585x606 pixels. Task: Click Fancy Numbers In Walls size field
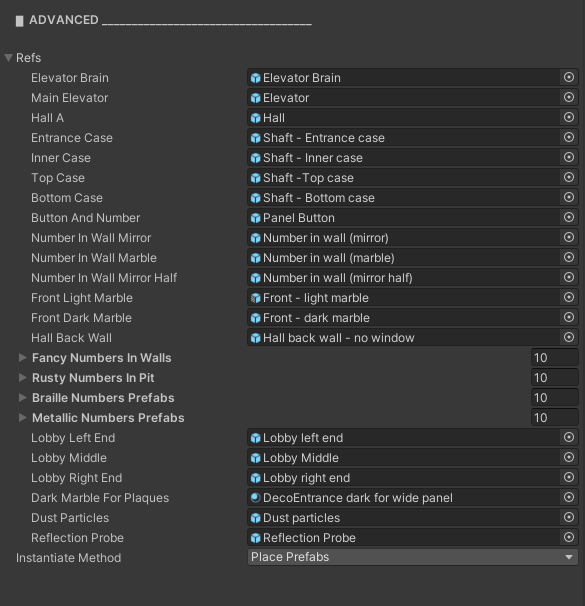point(554,358)
